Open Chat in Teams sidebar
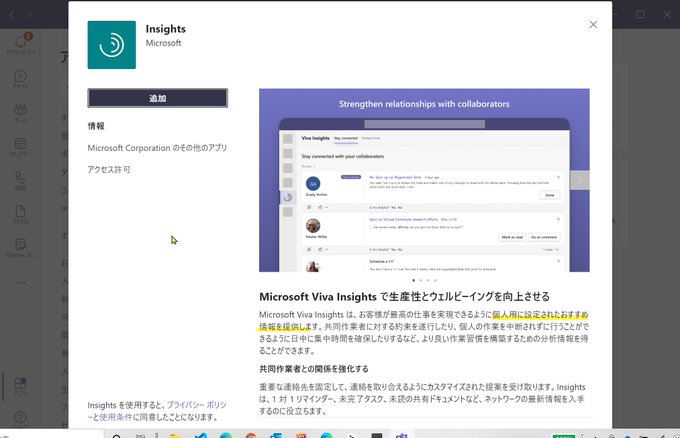 click(20, 79)
